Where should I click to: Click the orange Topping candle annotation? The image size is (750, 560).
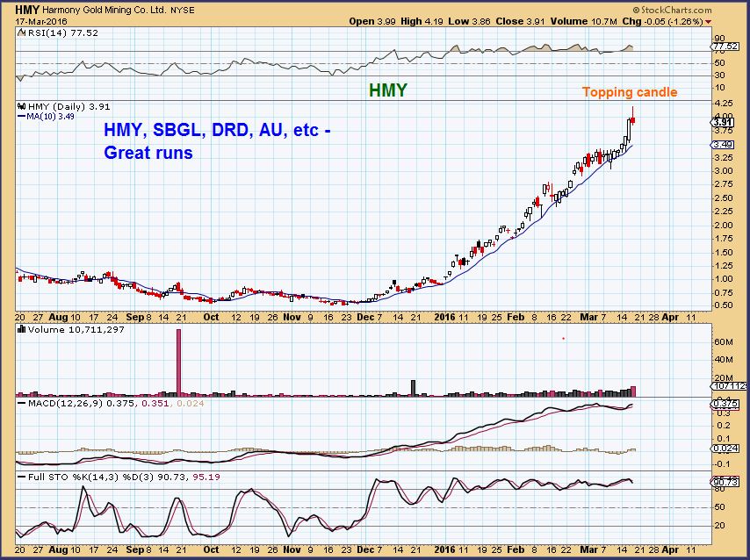(630, 92)
